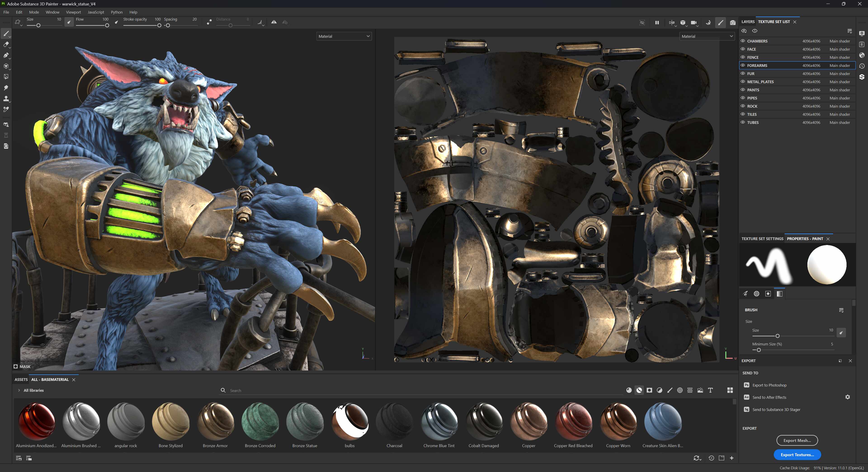Adjust the Flow slider handle in toolbar
868x472 pixels.
(107, 26)
